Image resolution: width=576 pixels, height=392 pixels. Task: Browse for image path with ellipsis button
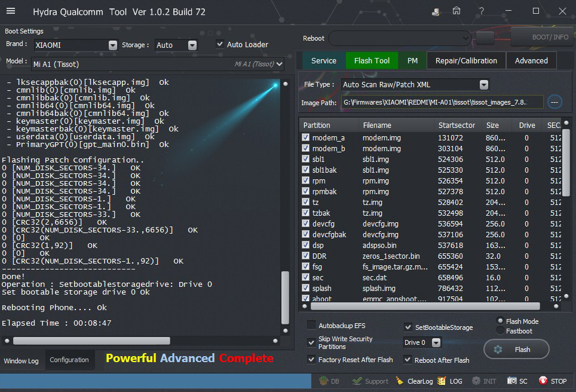click(554, 102)
